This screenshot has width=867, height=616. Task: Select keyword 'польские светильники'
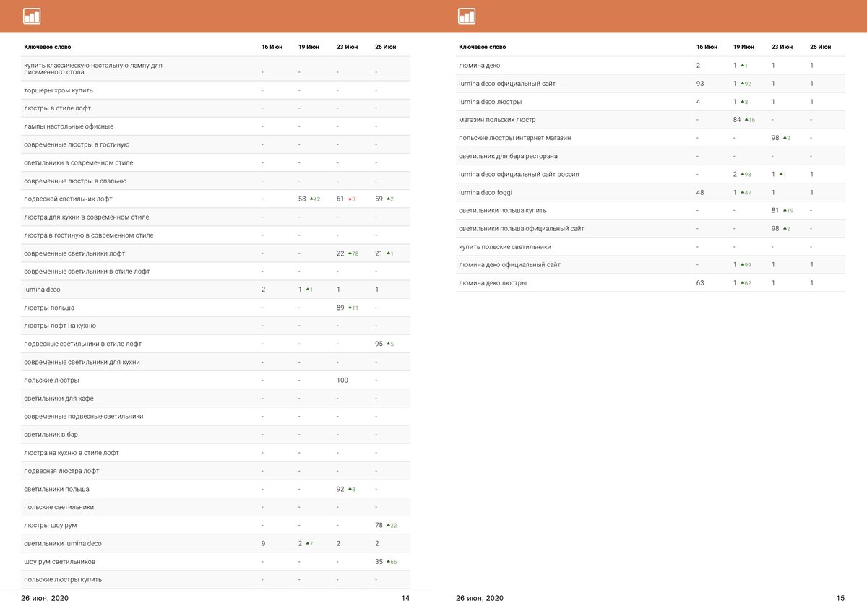click(59, 507)
